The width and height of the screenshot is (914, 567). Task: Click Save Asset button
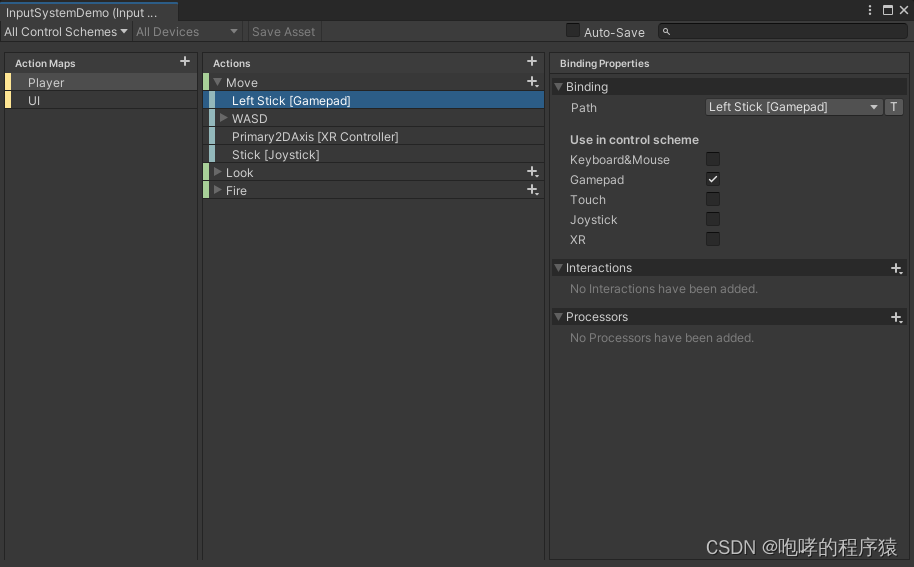tap(283, 31)
